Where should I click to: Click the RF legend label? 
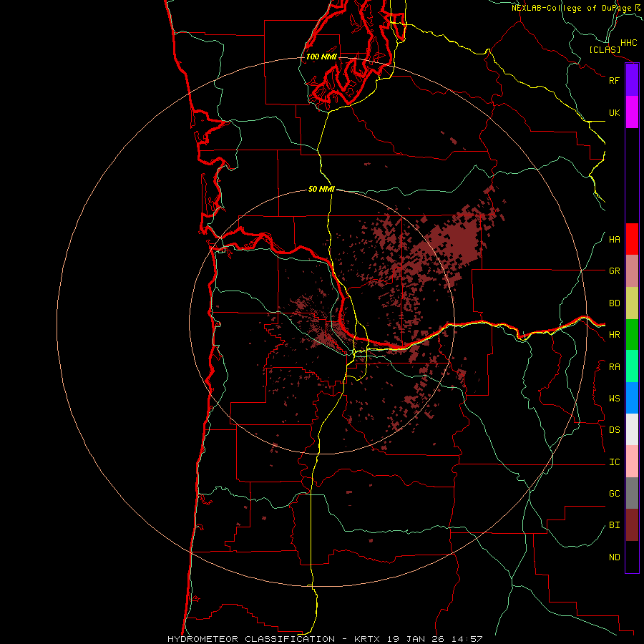(x=615, y=80)
